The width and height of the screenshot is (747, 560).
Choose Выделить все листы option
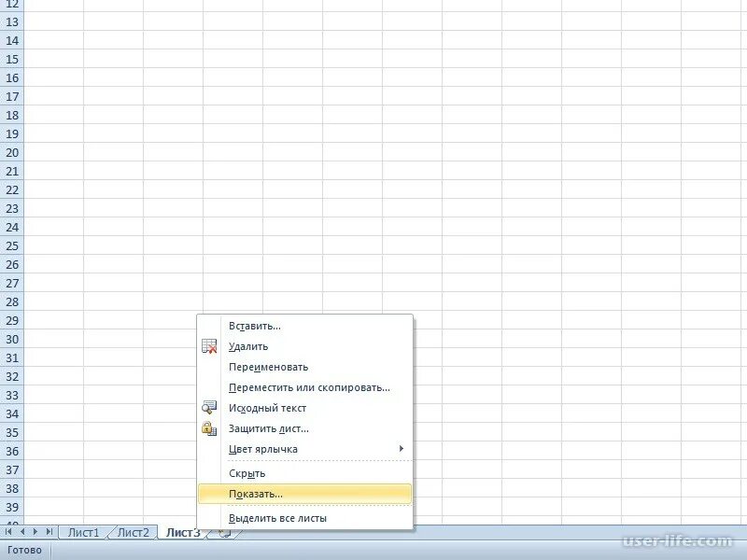tap(305, 518)
